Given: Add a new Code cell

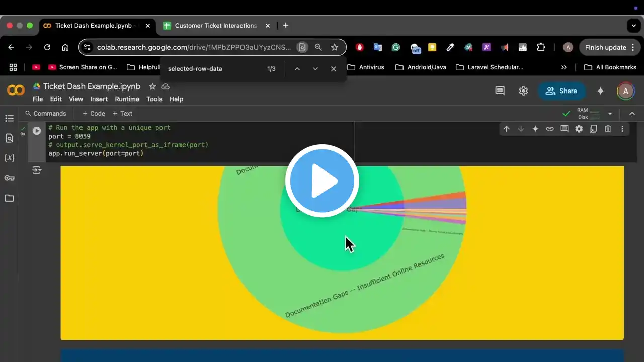Looking at the screenshot, I should (x=94, y=114).
